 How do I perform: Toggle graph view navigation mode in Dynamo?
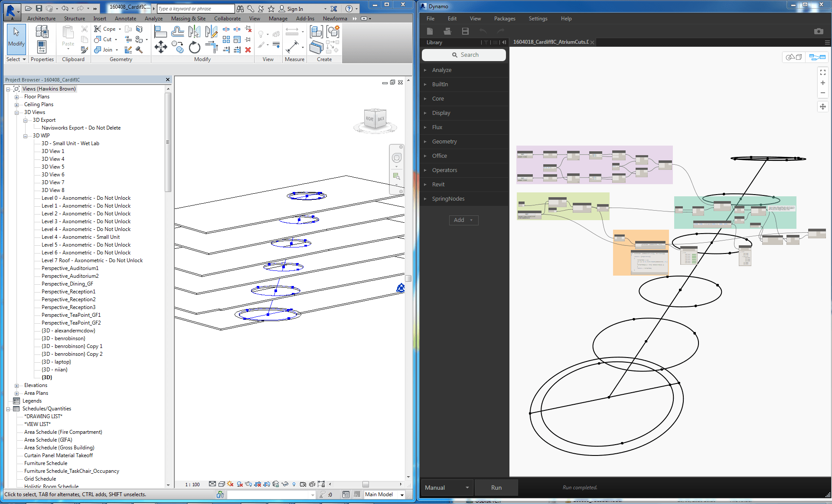[817, 57]
